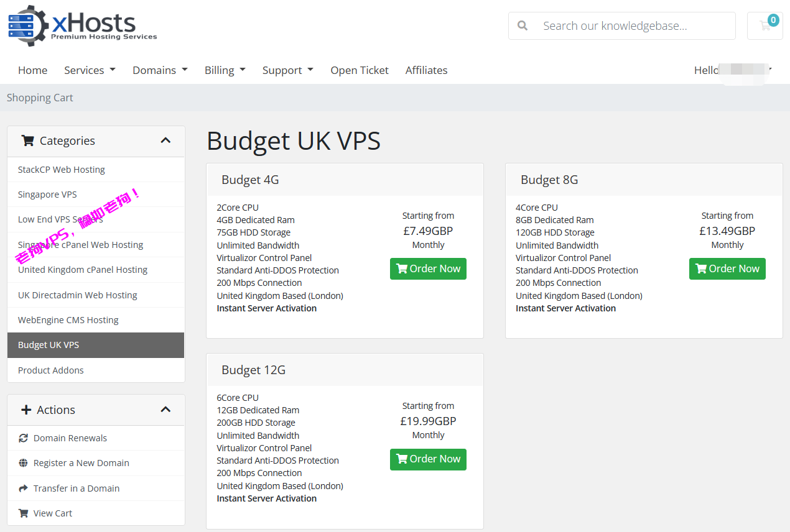Click the Domain Renewals refresh icon
Viewport: 790px width, 532px height.
(24, 438)
